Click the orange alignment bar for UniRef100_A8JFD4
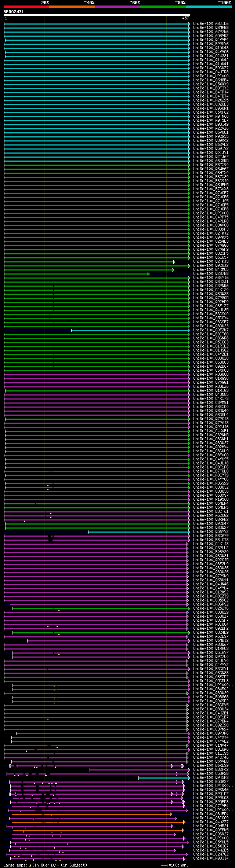Viewport: 235px width, 868px height. [91, 814]
